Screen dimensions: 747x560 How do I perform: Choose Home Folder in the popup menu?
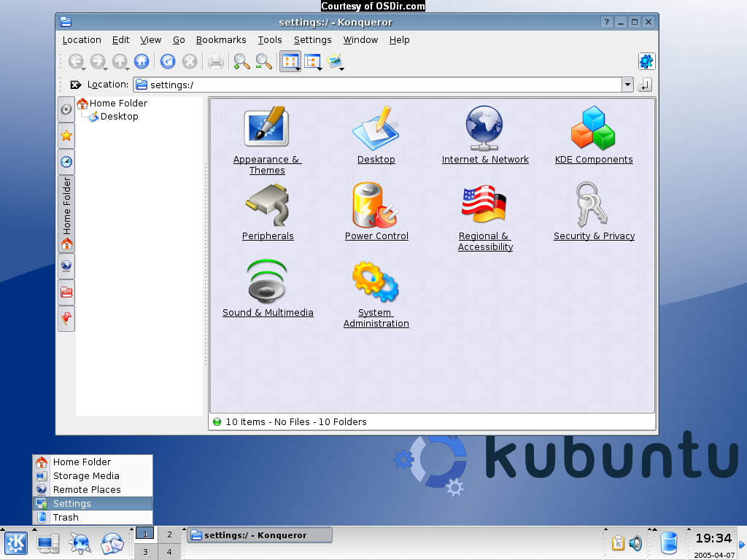[x=93, y=462]
